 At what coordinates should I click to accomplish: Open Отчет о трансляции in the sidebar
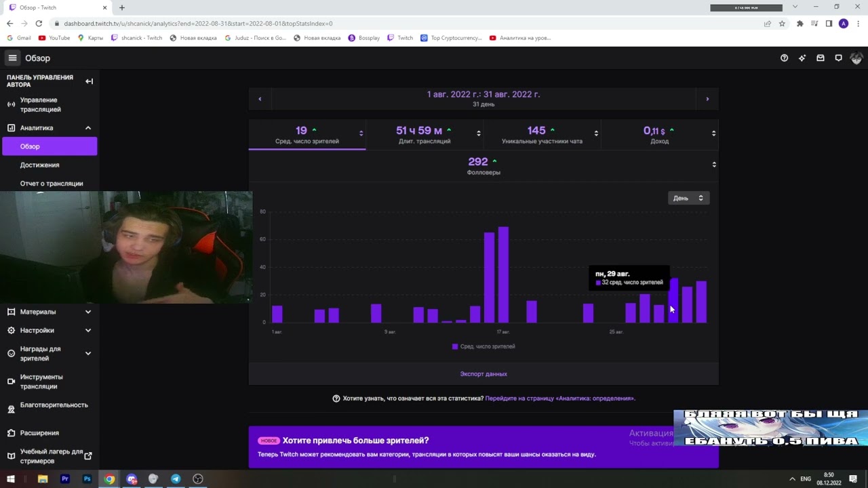click(52, 184)
